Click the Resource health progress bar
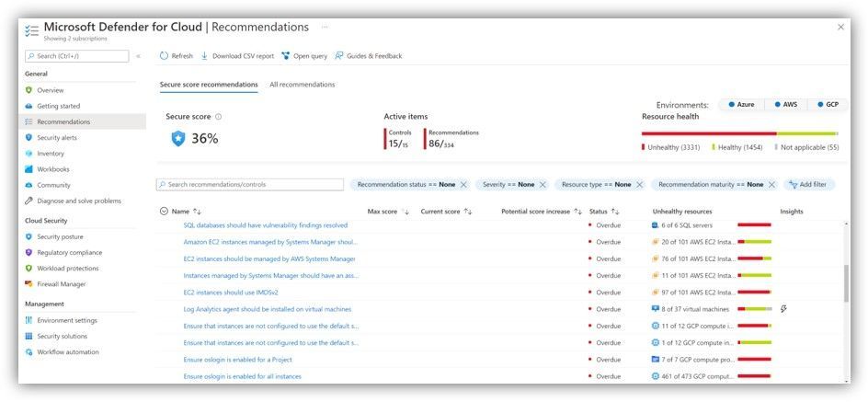 click(x=739, y=133)
